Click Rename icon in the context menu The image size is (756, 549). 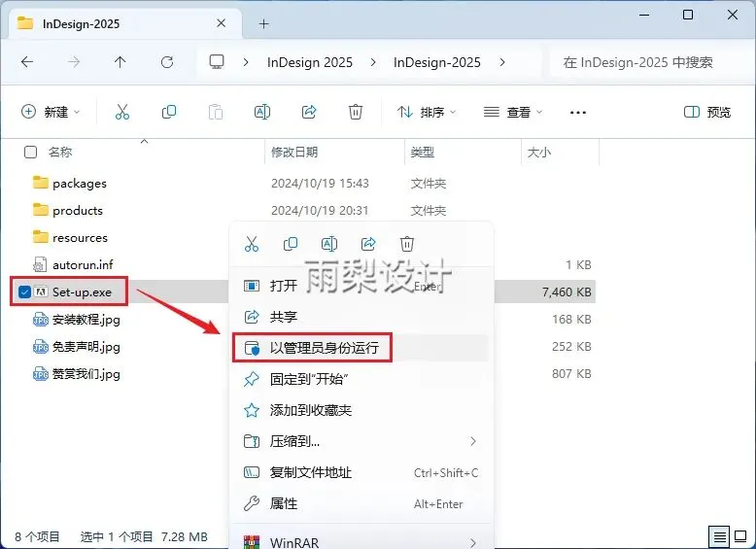click(329, 244)
